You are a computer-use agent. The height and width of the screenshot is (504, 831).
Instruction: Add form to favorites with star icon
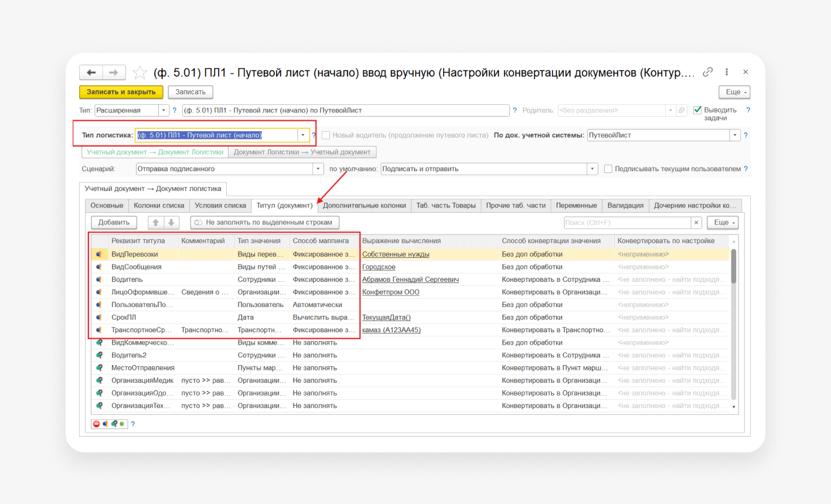coord(139,73)
